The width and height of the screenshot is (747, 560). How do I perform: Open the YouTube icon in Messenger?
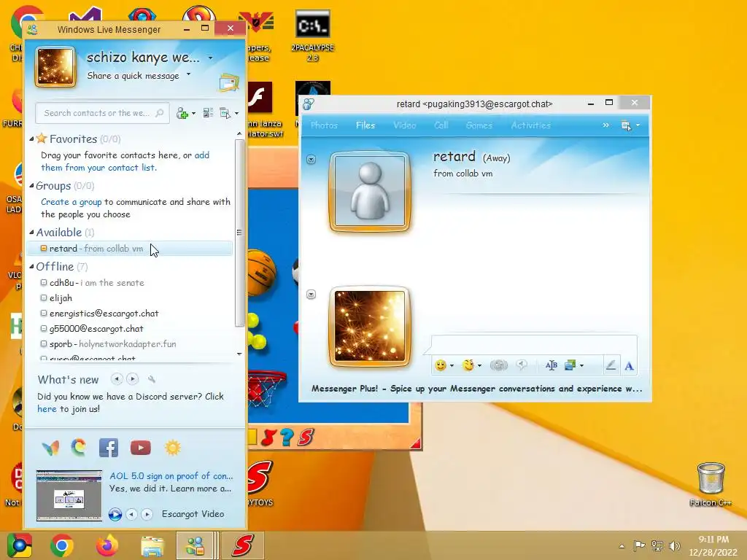141,448
